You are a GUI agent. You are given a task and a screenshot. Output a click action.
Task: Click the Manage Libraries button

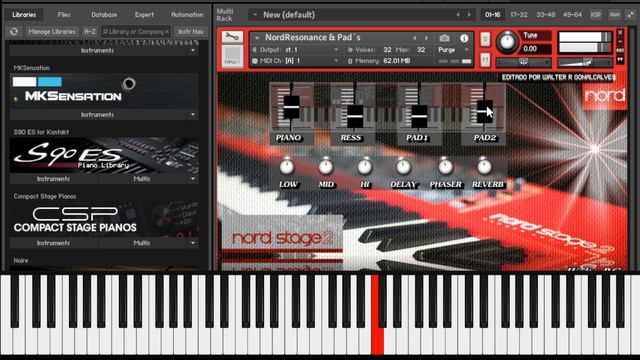coord(52,31)
